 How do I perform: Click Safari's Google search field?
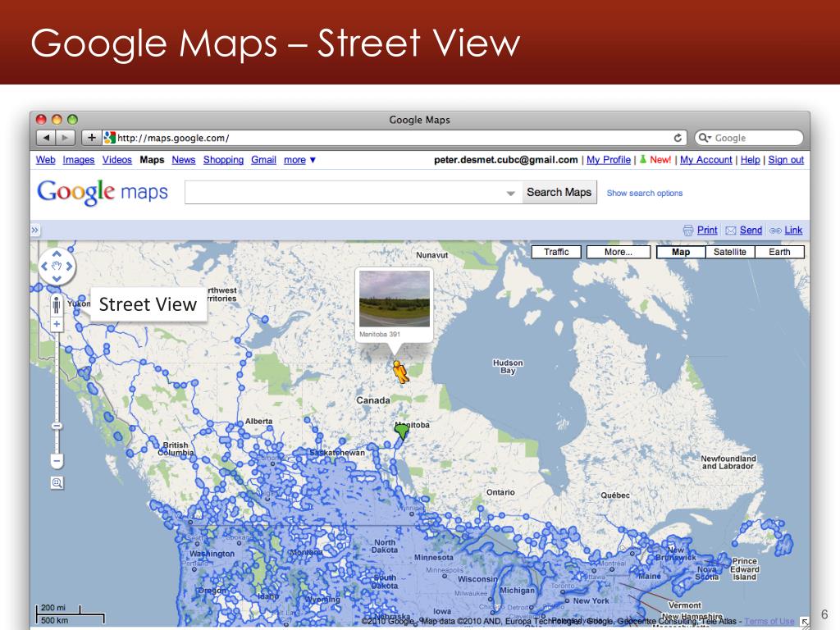(749, 138)
